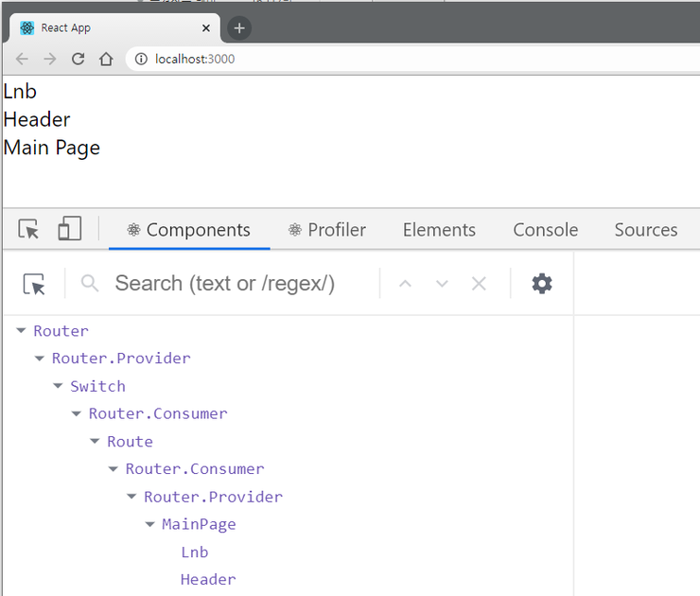Click the Main Page text on page
700x596 pixels.
tap(52, 149)
